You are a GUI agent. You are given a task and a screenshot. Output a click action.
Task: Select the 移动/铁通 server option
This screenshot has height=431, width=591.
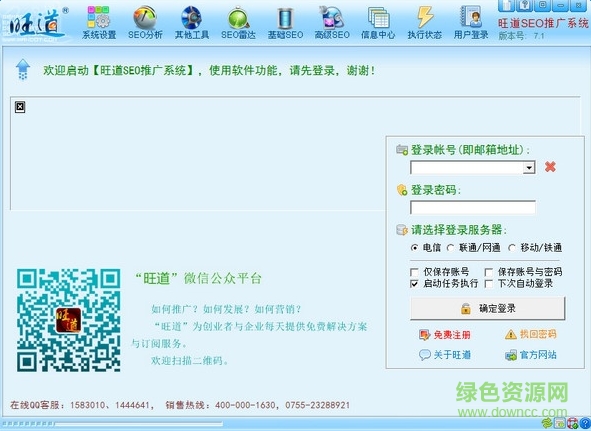[x=535, y=248]
